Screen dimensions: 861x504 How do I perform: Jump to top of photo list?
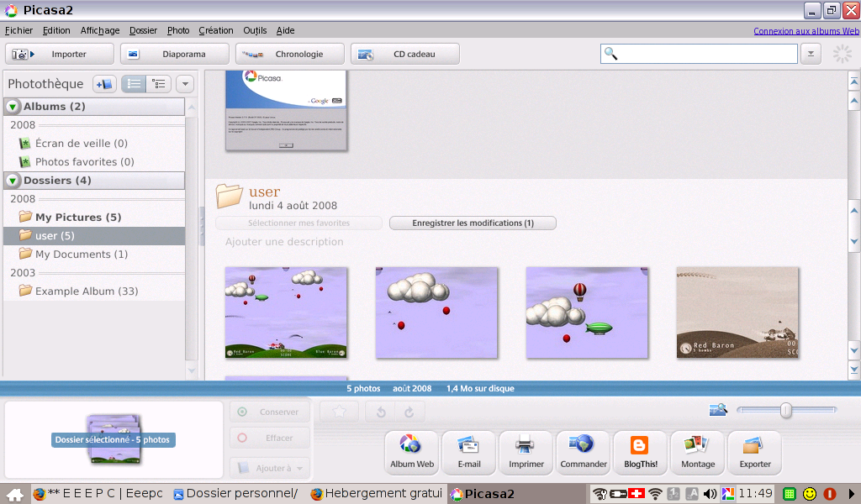[x=854, y=83]
